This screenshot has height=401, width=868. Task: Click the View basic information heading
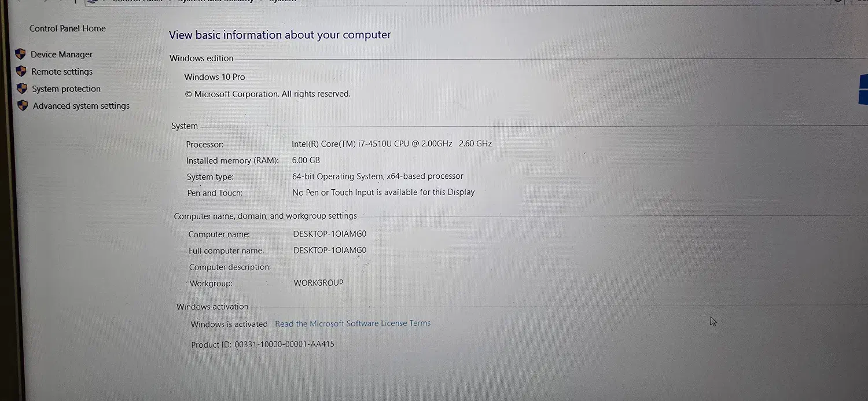[280, 35]
